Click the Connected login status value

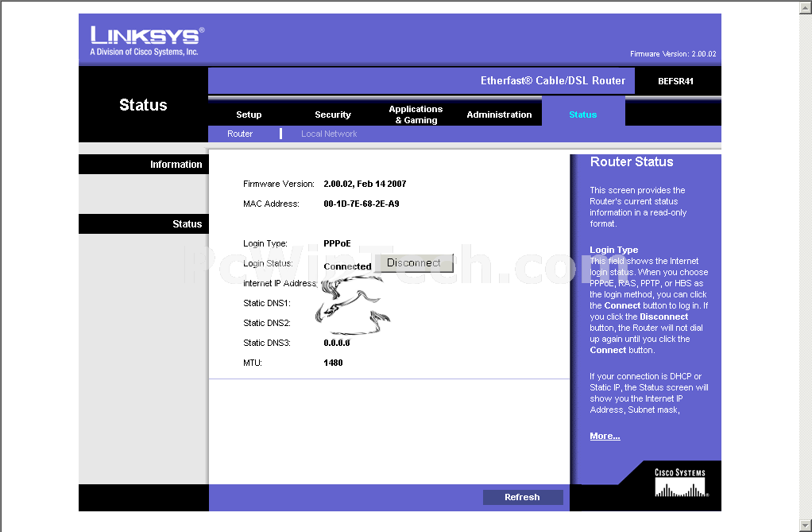[347, 266]
